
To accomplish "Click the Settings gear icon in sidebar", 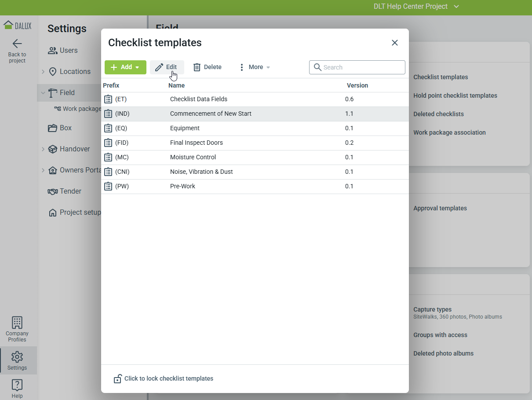I will pos(17,357).
